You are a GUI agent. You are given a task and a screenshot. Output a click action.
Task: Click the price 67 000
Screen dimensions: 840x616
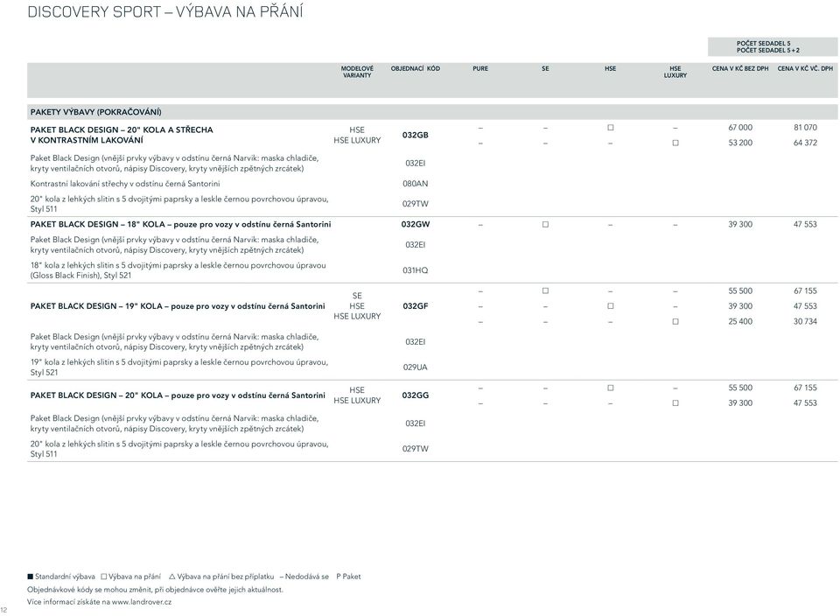coord(740,128)
